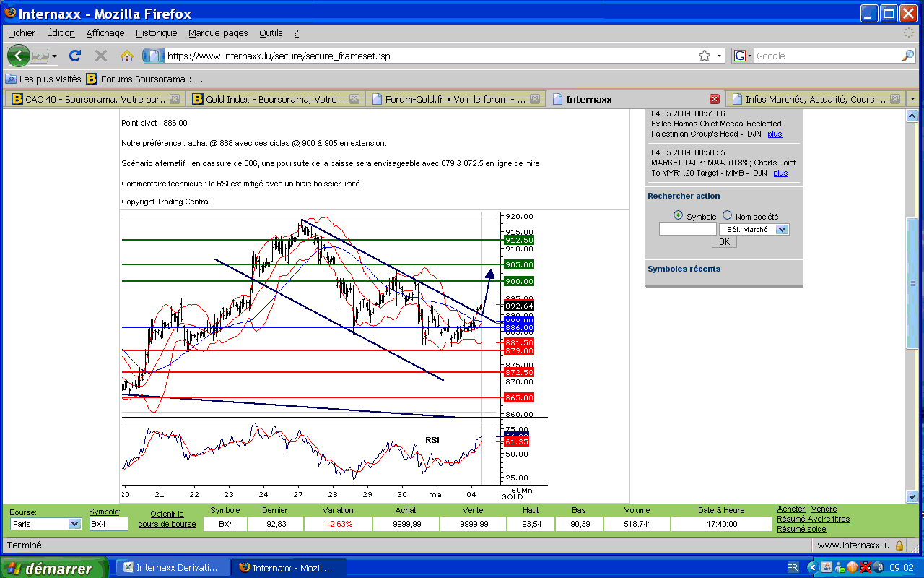Click the Acheter link
This screenshot has width=924, height=578.
pos(791,509)
